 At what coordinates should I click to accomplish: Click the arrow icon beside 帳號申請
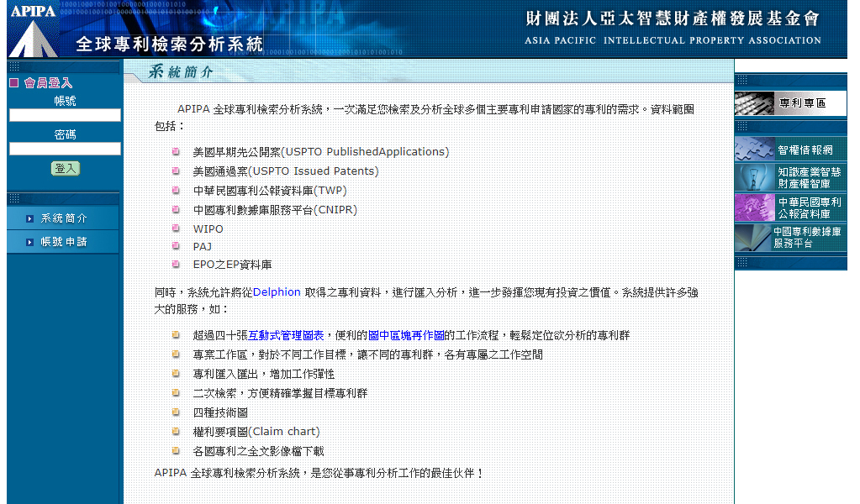pyautogui.click(x=29, y=242)
